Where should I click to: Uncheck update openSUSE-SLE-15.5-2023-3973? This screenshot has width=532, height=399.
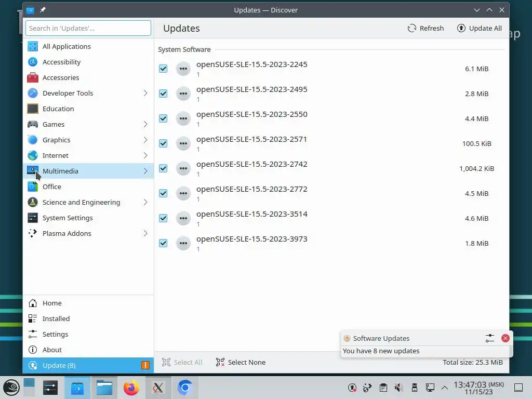point(163,243)
